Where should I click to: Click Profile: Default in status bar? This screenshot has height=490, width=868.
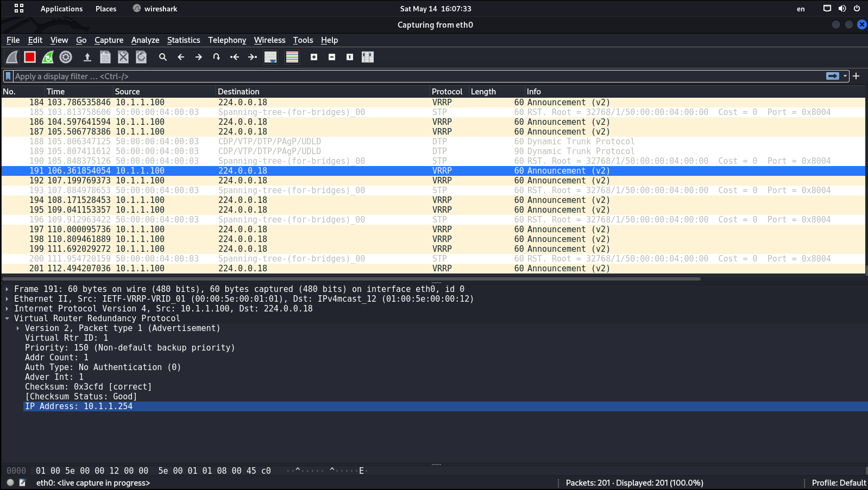coord(839,483)
